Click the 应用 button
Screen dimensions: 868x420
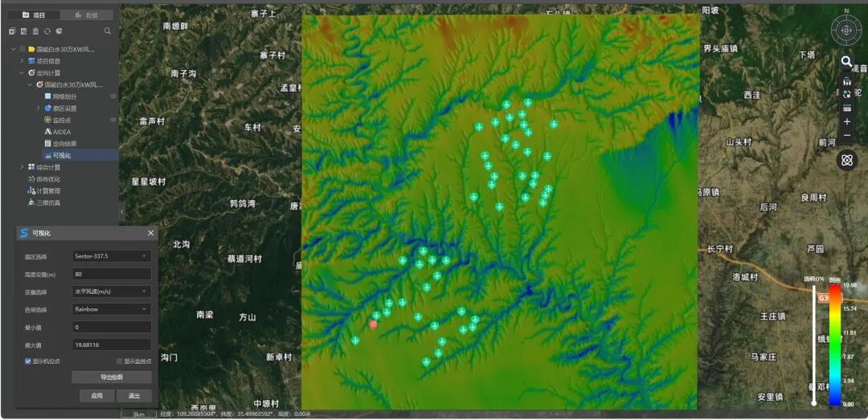point(96,396)
